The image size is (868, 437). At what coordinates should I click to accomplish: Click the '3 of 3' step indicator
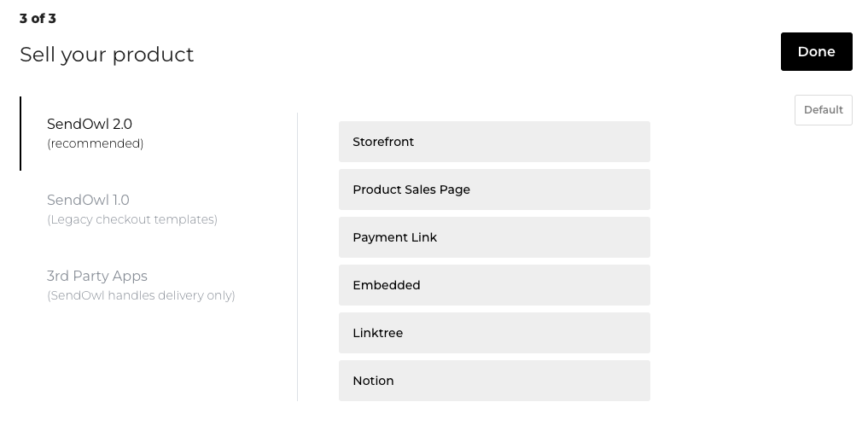click(x=38, y=18)
